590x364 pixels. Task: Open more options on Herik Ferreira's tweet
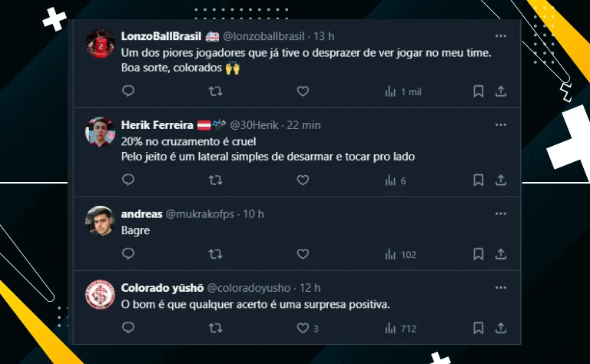500,124
